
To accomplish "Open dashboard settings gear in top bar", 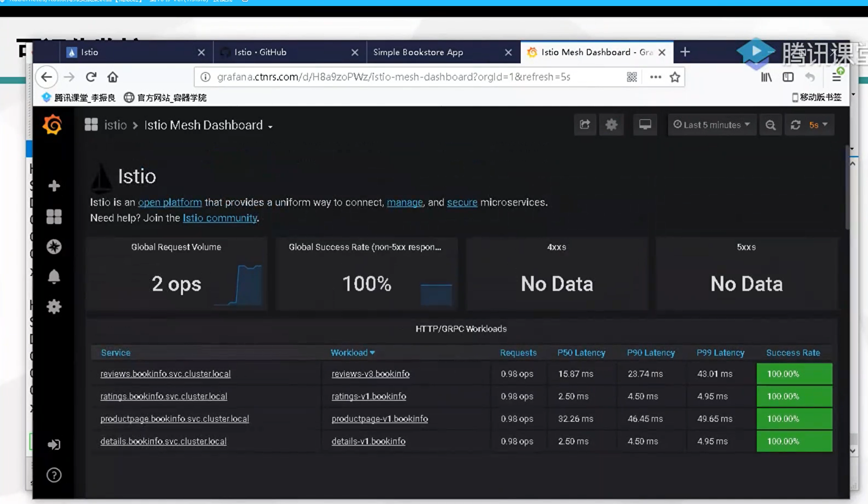I will [x=612, y=125].
